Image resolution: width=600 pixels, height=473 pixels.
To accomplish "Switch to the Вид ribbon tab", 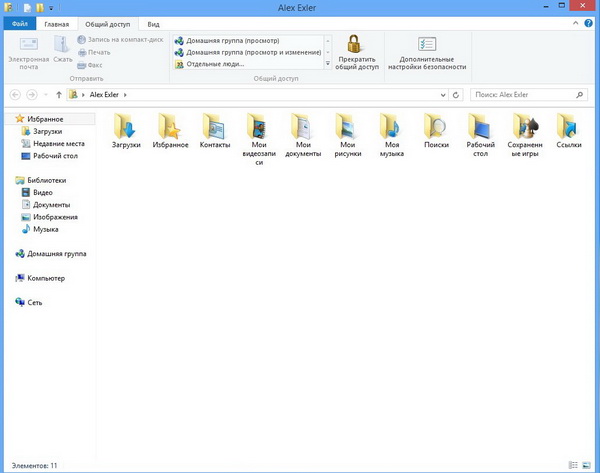I will click(x=153, y=22).
